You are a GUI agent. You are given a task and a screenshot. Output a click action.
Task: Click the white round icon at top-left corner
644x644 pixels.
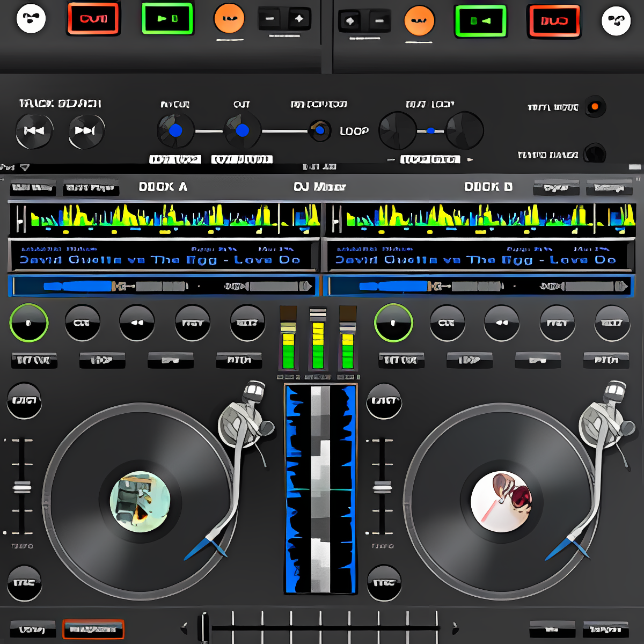click(x=31, y=18)
